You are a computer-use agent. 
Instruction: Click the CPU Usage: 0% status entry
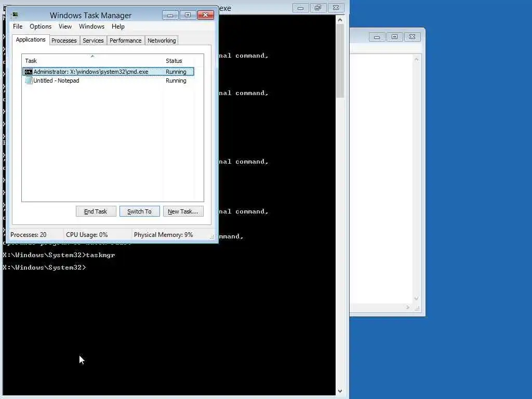click(x=87, y=235)
